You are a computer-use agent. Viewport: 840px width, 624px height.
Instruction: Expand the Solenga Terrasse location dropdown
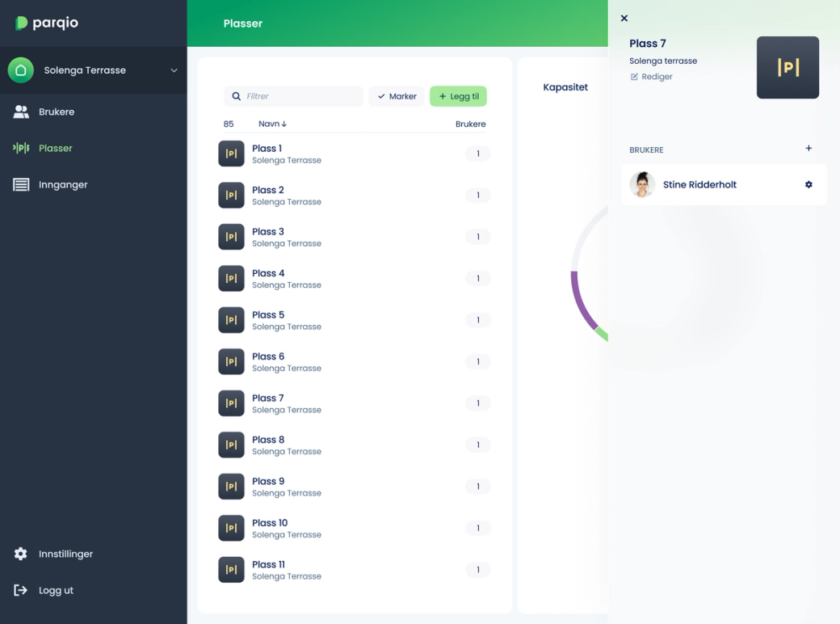(174, 70)
